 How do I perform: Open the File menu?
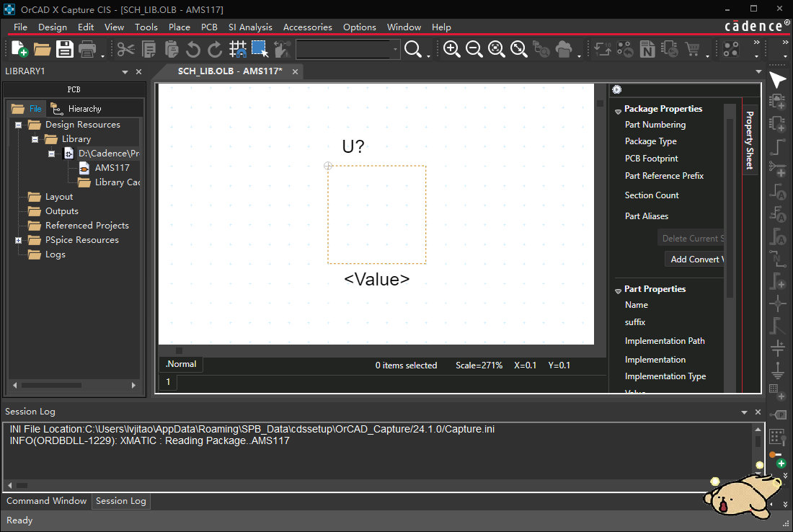[20, 27]
